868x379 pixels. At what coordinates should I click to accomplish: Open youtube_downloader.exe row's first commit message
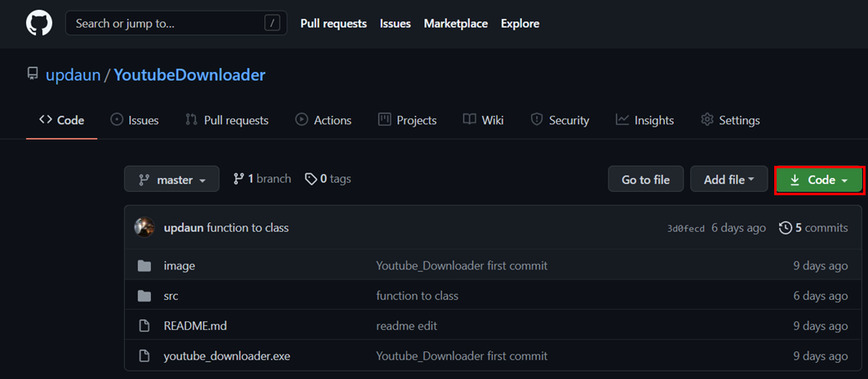pyautogui.click(x=462, y=356)
